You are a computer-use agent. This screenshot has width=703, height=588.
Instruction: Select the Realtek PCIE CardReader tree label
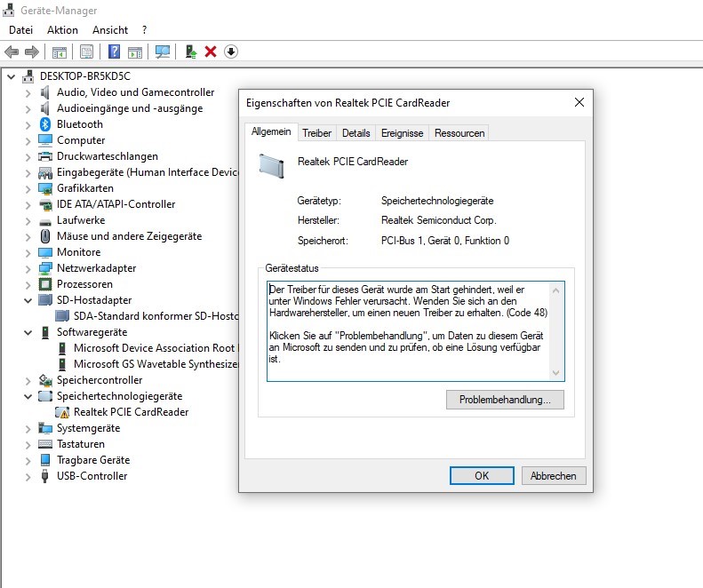tap(131, 412)
